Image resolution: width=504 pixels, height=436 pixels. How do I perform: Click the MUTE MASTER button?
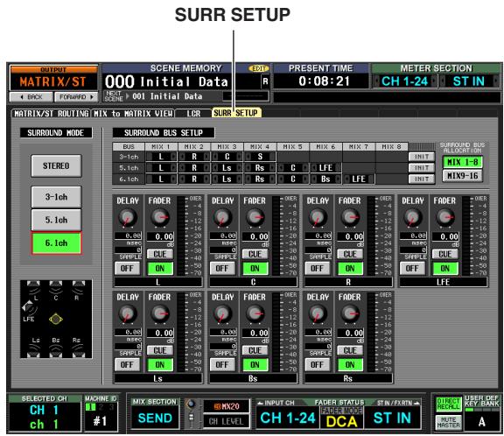click(448, 422)
